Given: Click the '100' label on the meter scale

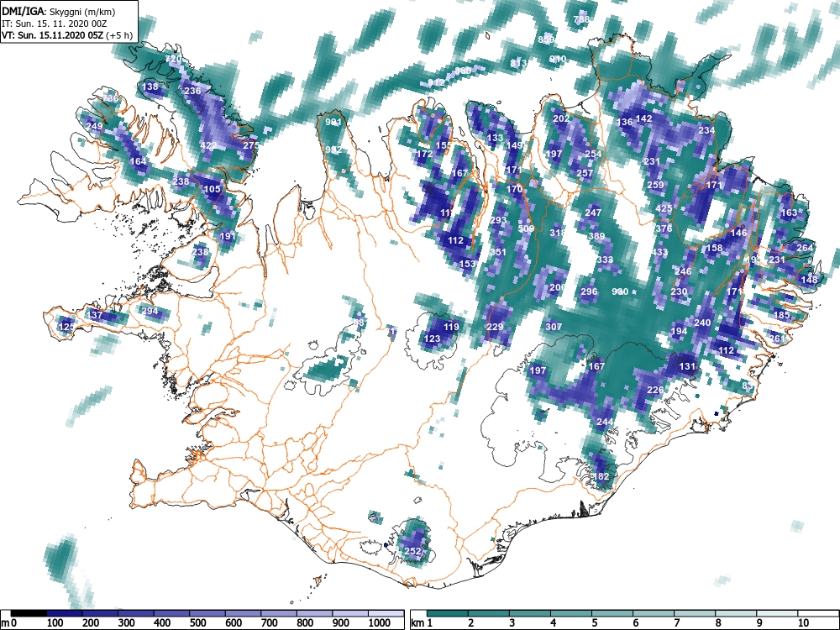Looking at the screenshot, I should tap(55, 623).
